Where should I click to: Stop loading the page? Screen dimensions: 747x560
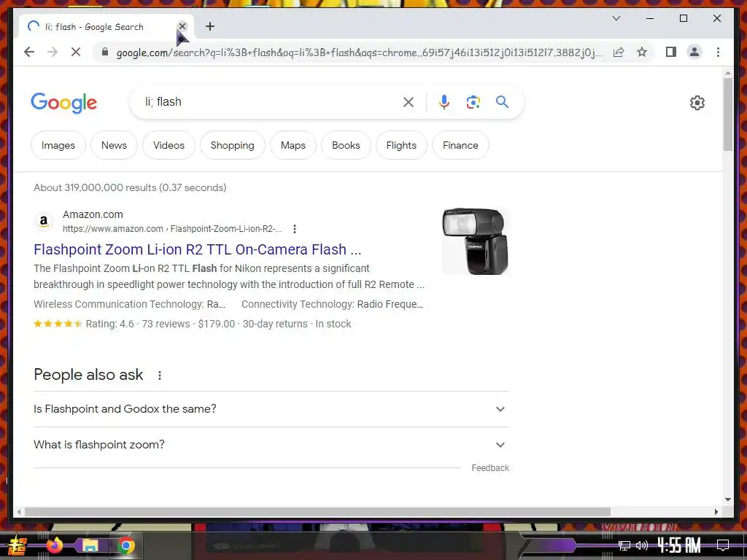tap(76, 52)
